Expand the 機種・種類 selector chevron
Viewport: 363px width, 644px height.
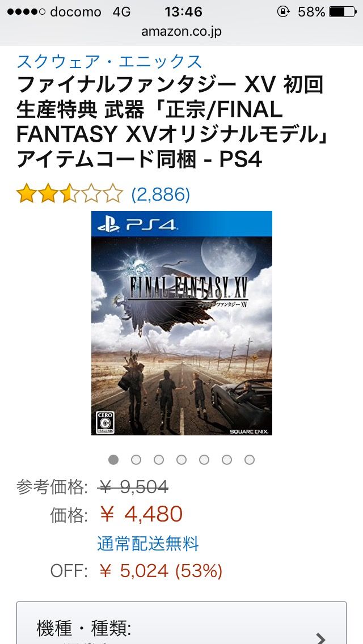pos(320,638)
